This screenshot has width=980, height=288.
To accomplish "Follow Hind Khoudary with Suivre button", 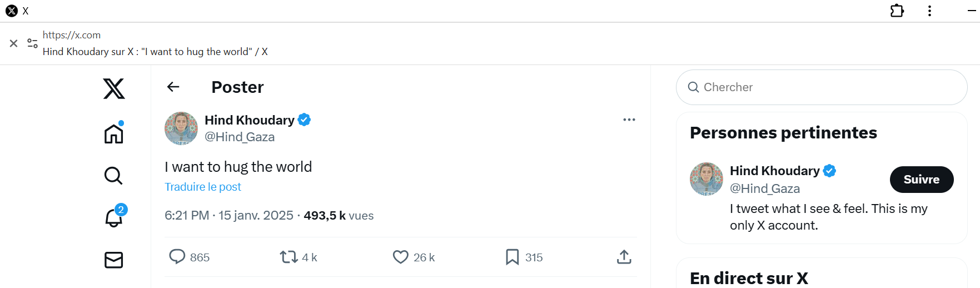I will [921, 180].
